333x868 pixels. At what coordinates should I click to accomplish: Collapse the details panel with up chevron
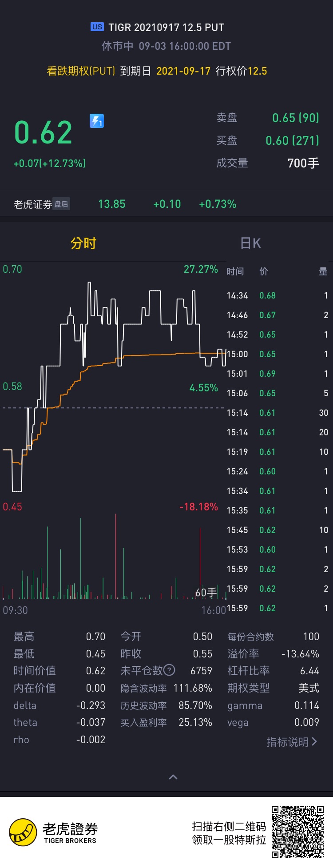tap(173, 777)
